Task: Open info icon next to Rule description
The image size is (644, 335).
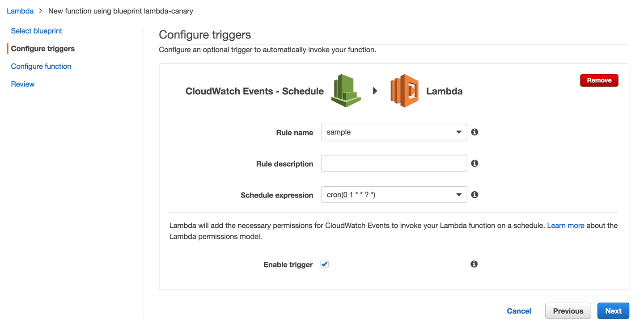Action: point(475,163)
